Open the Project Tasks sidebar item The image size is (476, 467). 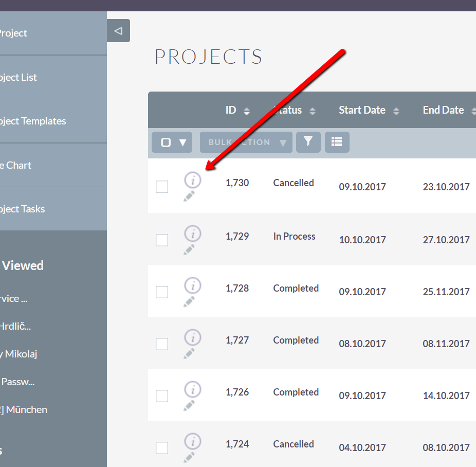[53, 209]
